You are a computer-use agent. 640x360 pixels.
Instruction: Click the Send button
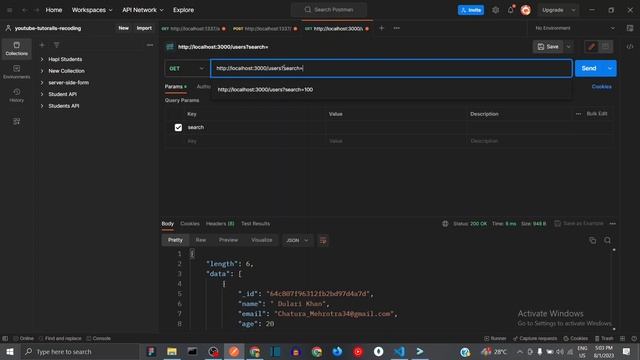pyautogui.click(x=589, y=69)
